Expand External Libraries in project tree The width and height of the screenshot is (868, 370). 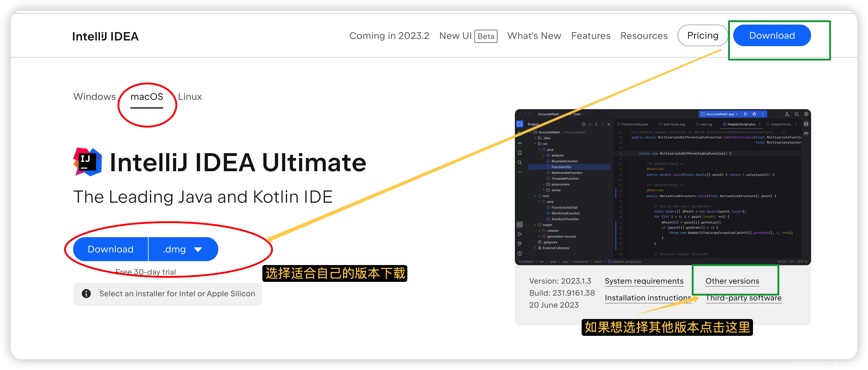click(x=535, y=248)
